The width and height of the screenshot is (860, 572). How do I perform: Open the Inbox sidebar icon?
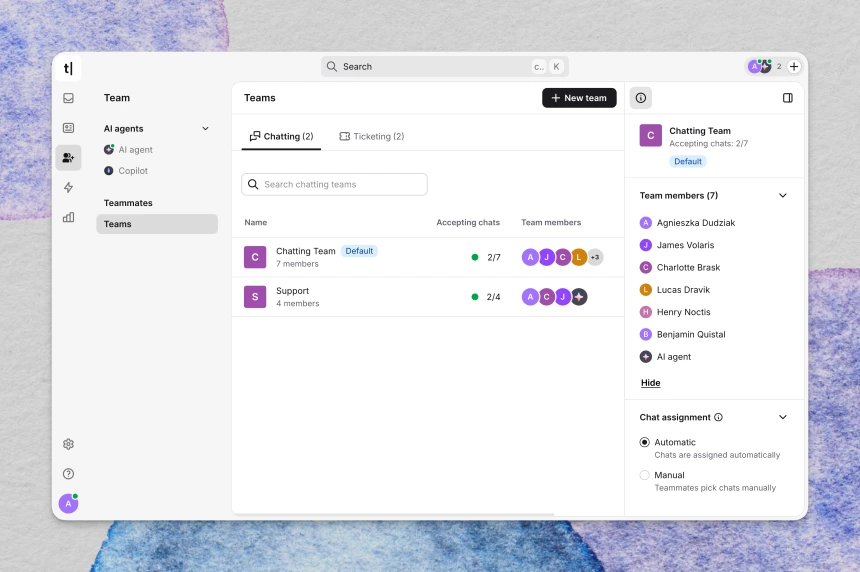click(x=69, y=98)
